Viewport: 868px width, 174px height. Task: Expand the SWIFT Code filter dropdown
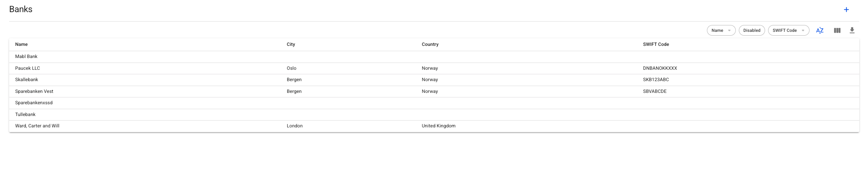coord(788,31)
